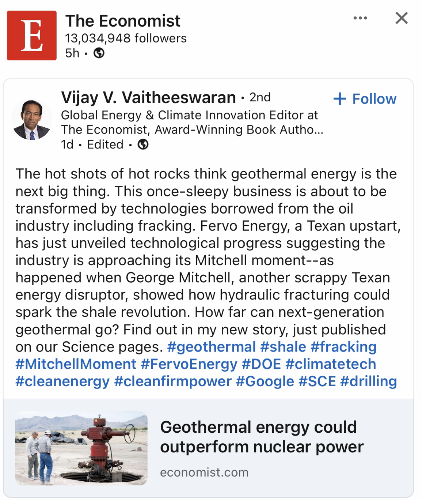
Task: Open the #fracking hashtag
Action: click(x=343, y=347)
